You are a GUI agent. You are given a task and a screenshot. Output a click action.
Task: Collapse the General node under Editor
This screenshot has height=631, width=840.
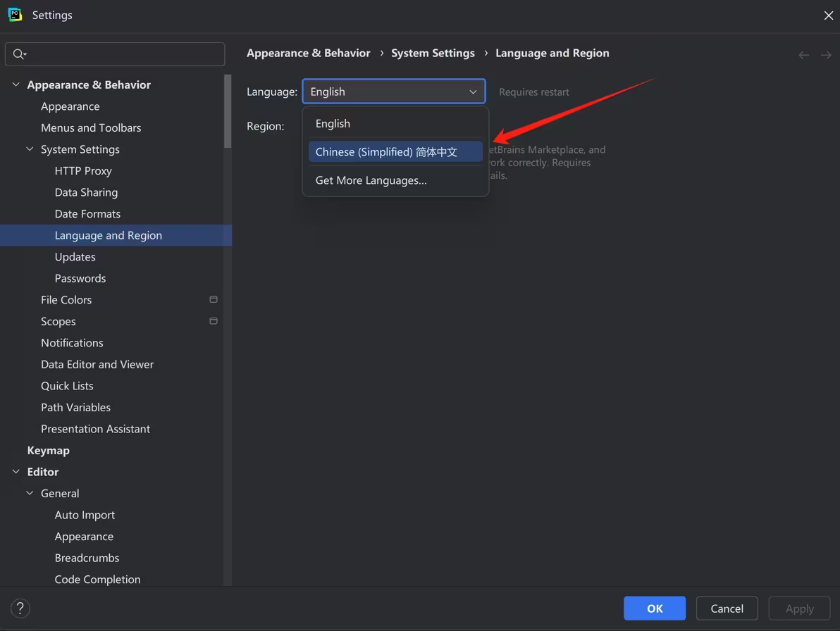click(x=30, y=494)
